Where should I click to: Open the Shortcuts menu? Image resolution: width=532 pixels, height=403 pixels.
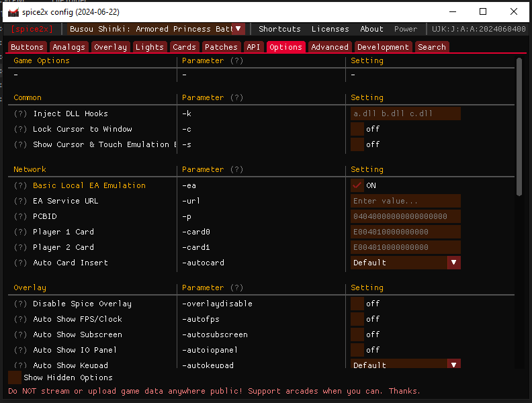pos(279,29)
